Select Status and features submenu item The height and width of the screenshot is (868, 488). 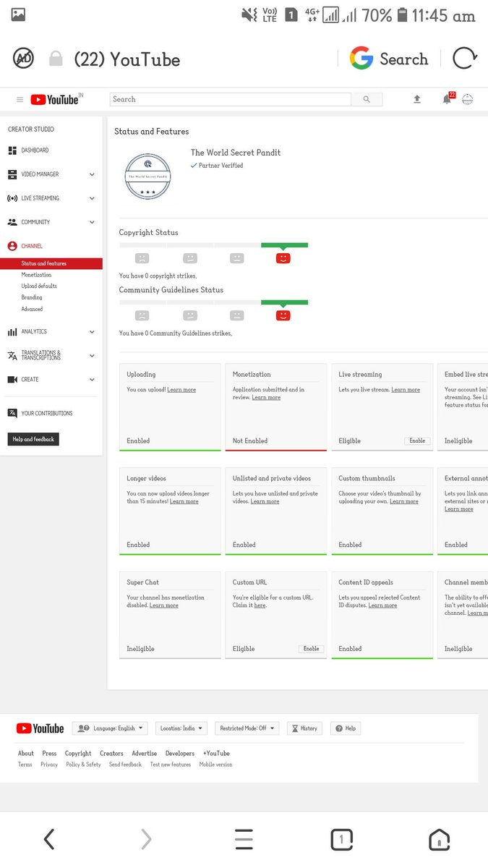pyautogui.click(x=51, y=263)
